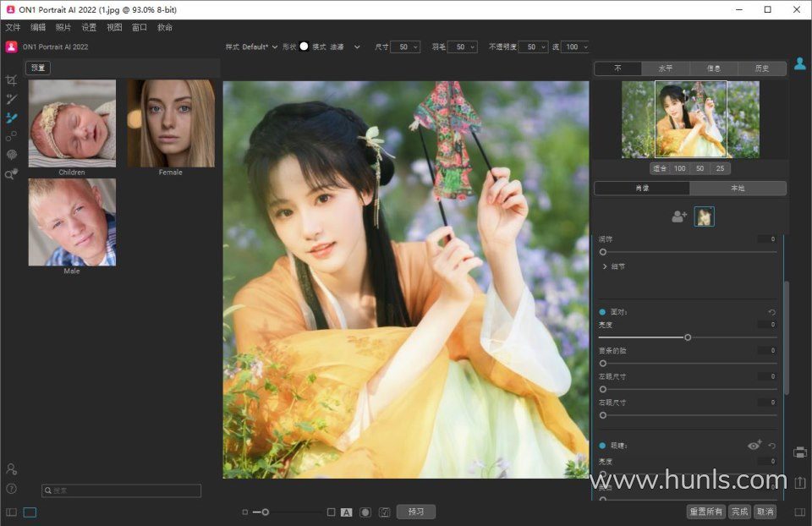Screen dimensions: 812x526
Task: Open the 视图 (View) menu
Action: point(114,27)
